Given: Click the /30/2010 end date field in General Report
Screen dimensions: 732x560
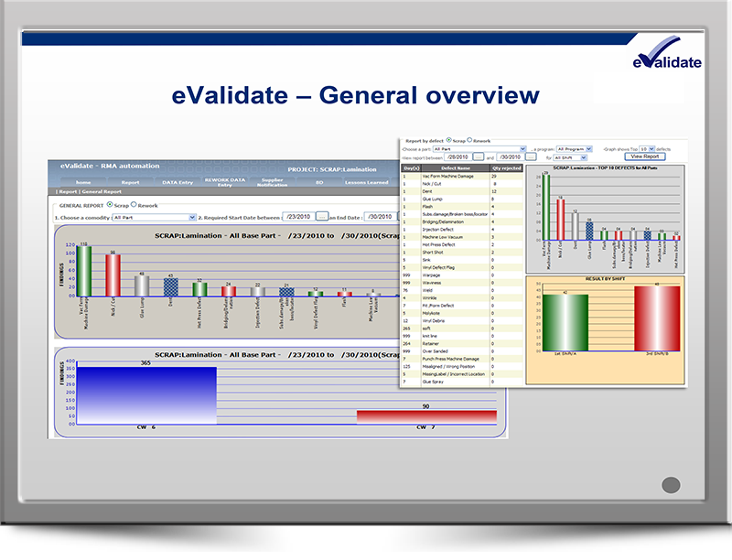Looking at the screenshot, I should click(380, 217).
